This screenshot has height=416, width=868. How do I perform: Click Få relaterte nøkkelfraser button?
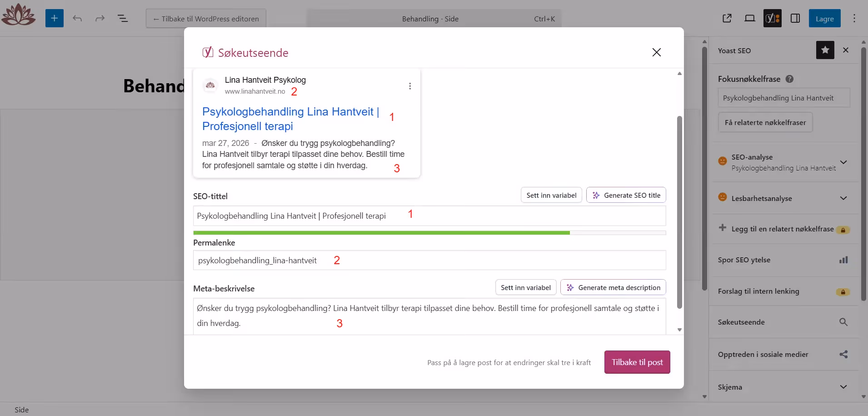[x=765, y=122]
